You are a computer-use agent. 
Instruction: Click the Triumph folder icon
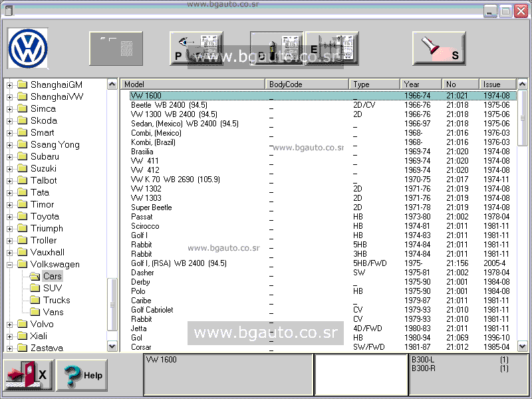click(x=23, y=228)
